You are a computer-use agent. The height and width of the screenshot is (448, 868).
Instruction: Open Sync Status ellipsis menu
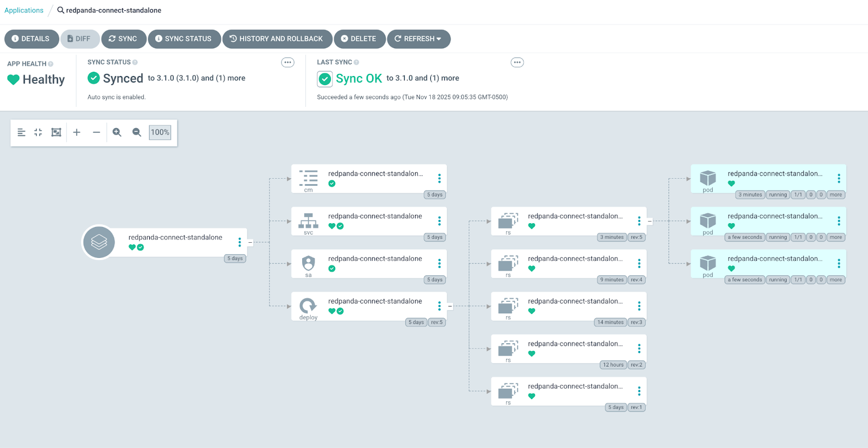pos(288,62)
